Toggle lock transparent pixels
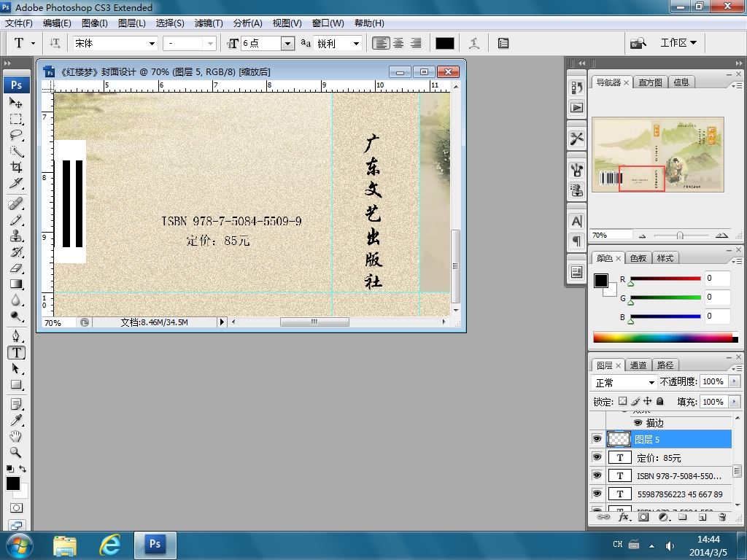 point(623,402)
